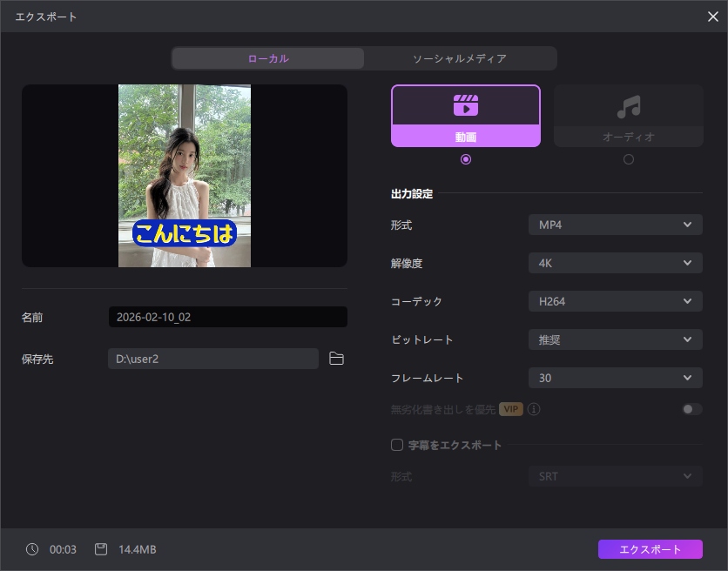Select the video (動画) clapperboard icon
Image resolution: width=728 pixels, height=571 pixels.
466,105
